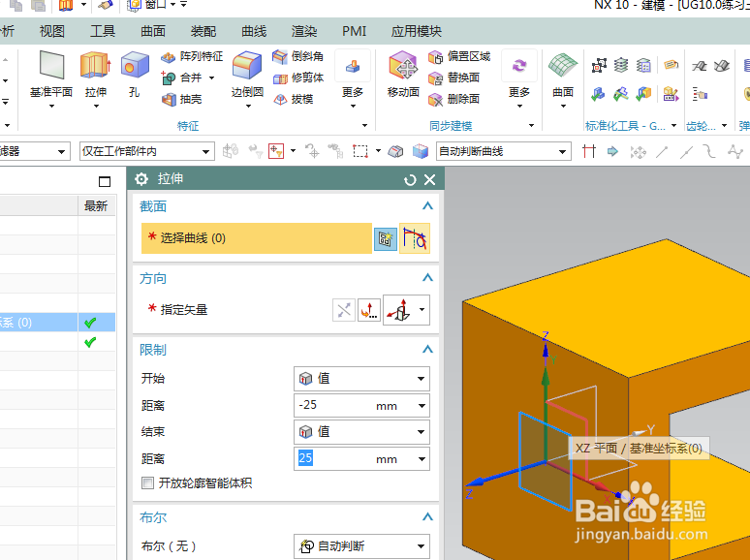750x560 pixels.
Task: Select the Hole (孔) tool
Action: click(x=135, y=66)
